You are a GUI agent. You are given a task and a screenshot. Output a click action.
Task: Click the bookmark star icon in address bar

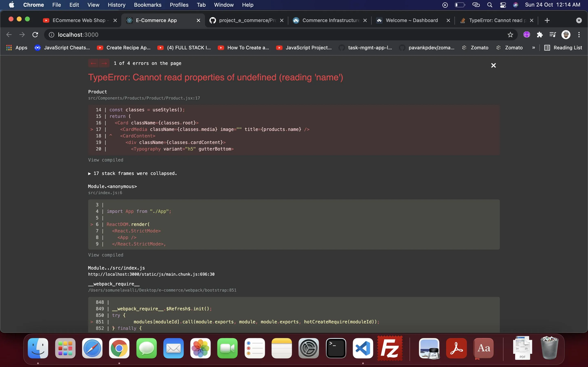click(x=510, y=35)
